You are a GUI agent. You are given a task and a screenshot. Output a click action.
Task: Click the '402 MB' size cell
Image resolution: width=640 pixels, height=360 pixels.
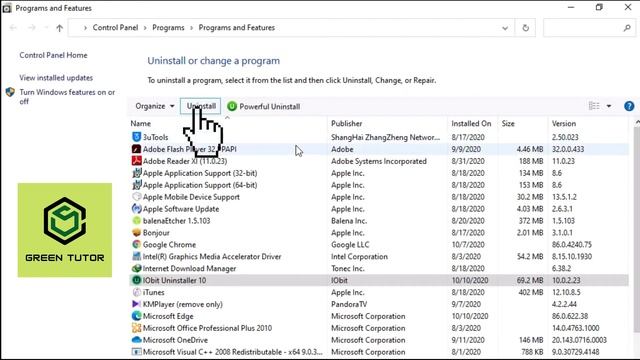tap(531, 292)
